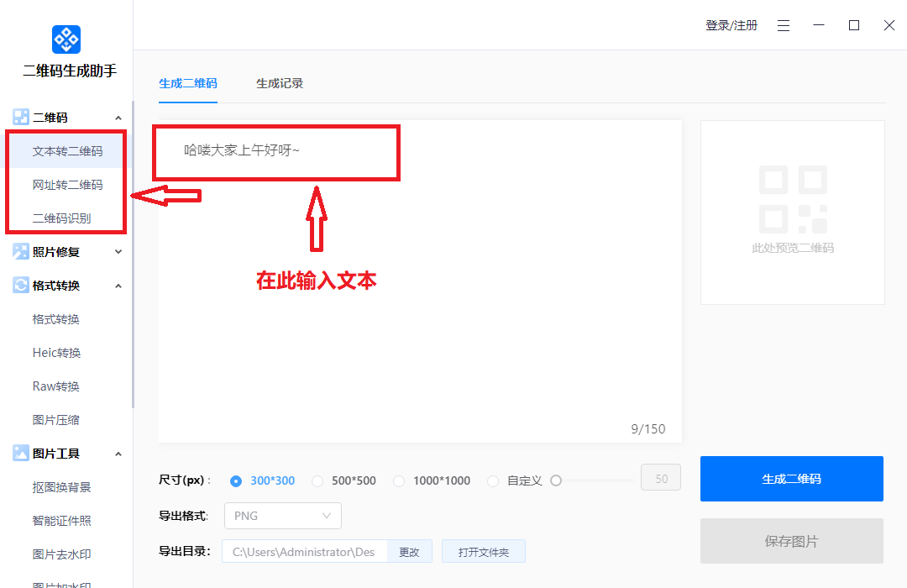The image size is (907, 588).
Task: Select the 500*500 size option
Action: click(x=317, y=481)
